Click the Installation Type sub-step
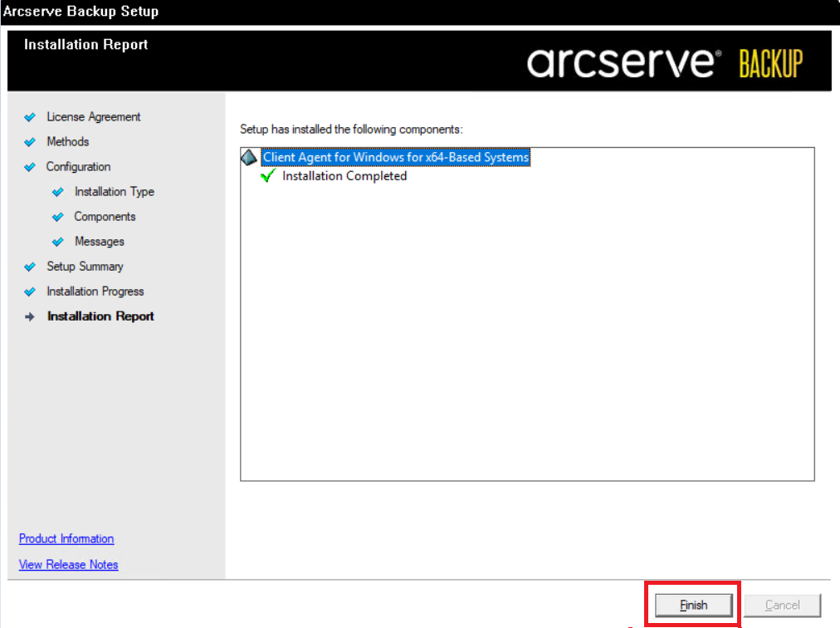Viewport: 840px width, 628px height. [114, 191]
